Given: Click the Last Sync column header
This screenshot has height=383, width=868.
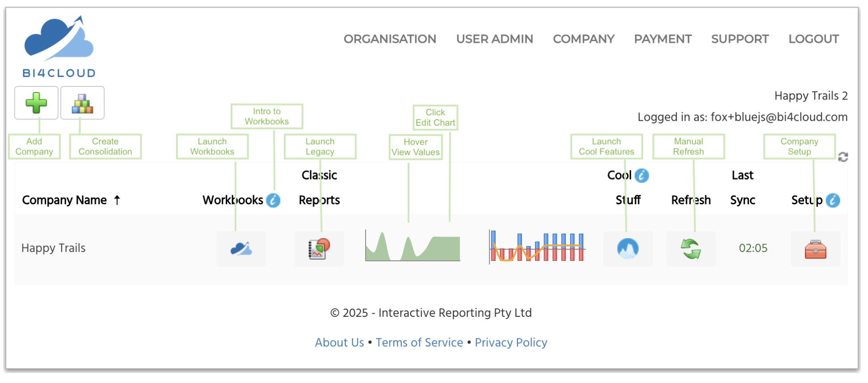Looking at the screenshot, I should point(743,187).
